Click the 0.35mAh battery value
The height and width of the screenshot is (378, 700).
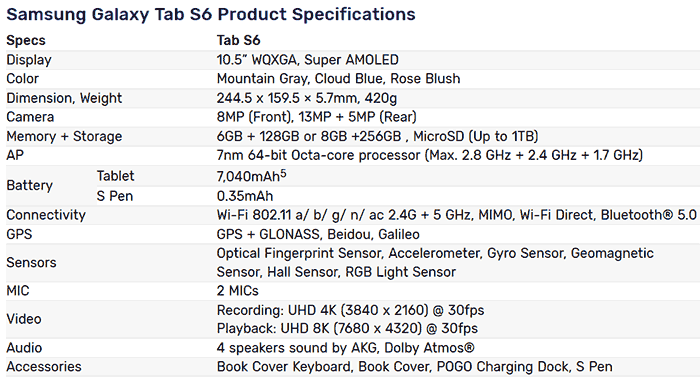[245, 196]
